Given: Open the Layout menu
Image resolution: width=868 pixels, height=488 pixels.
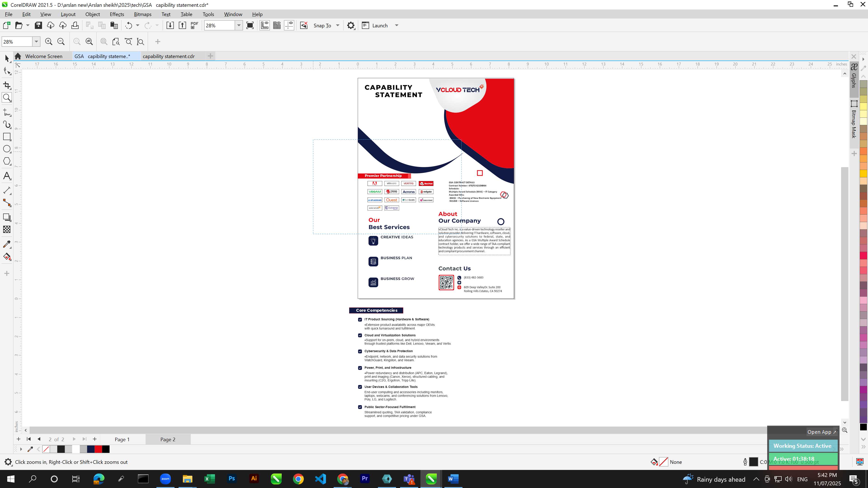Looking at the screenshot, I should pyautogui.click(x=68, y=14).
